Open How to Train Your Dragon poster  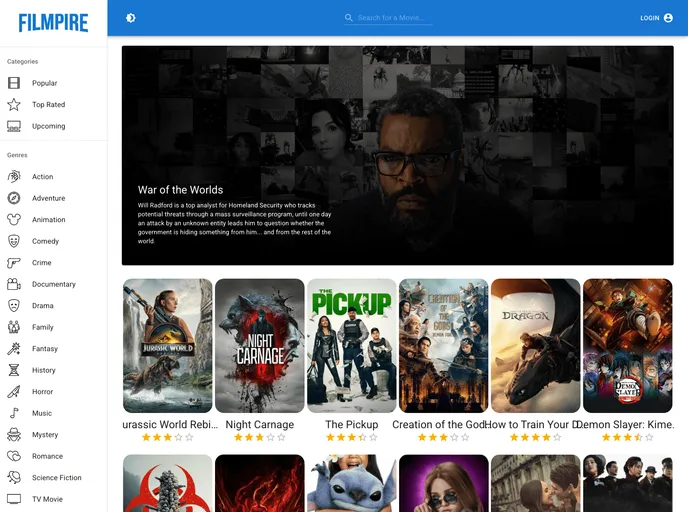click(x=535, y=346)
